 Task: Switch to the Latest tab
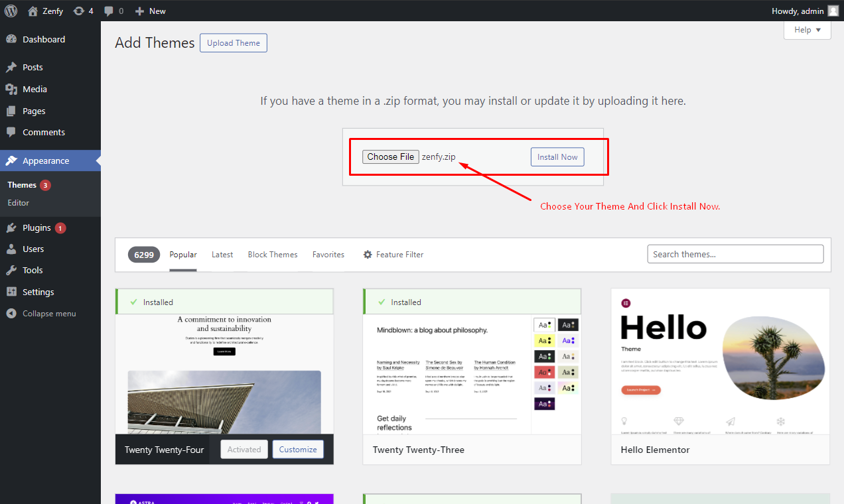[222, 255]
